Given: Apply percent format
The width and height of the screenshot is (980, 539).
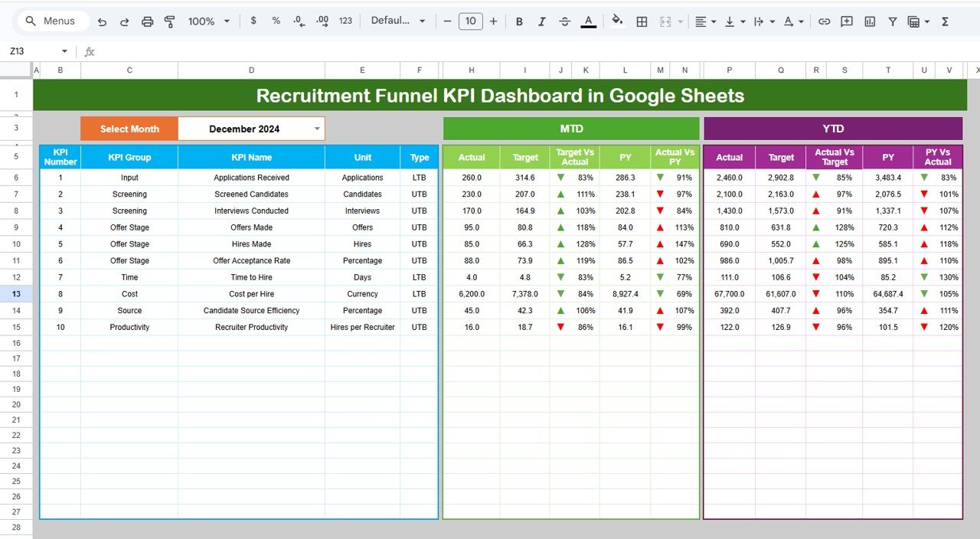Looking at the screenshot, I should click(276, 21).
